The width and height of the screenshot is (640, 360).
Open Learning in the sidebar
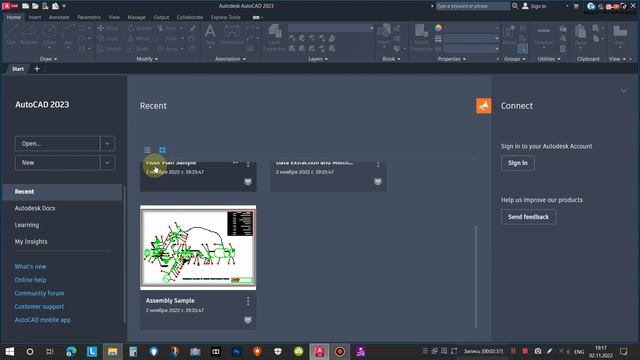coord(27,225)
